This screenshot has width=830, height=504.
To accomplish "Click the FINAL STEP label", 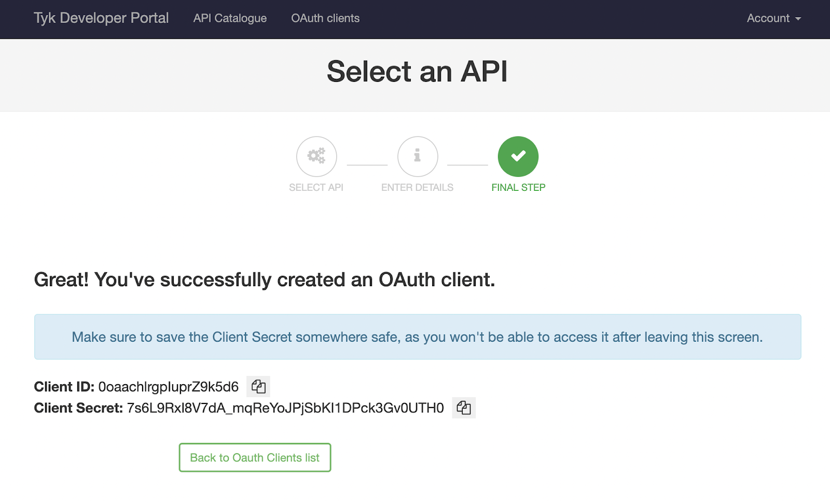I will 518,188.
